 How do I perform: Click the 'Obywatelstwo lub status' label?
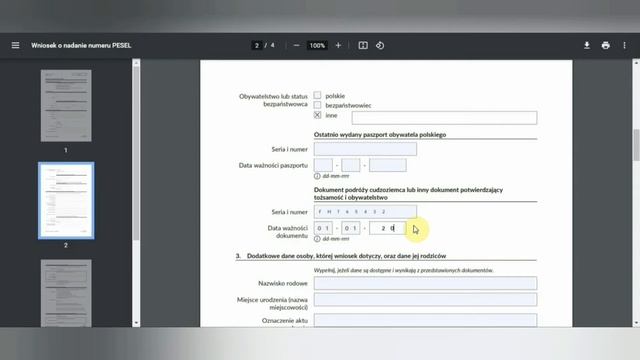click(273, 96)
